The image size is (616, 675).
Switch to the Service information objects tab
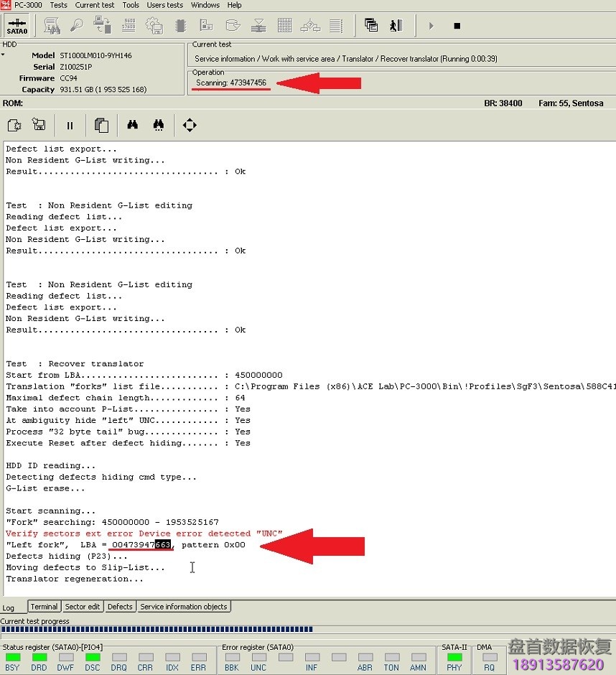(x=183, y=607)
